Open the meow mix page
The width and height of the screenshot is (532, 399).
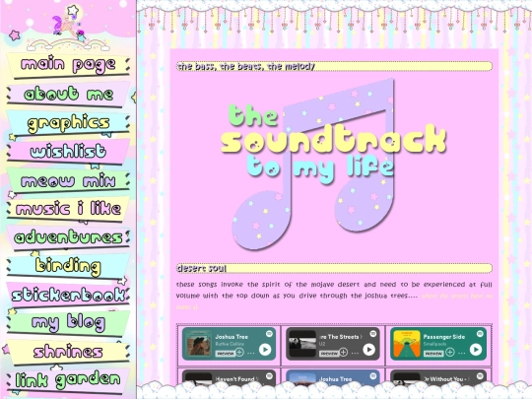click(68, 180)
